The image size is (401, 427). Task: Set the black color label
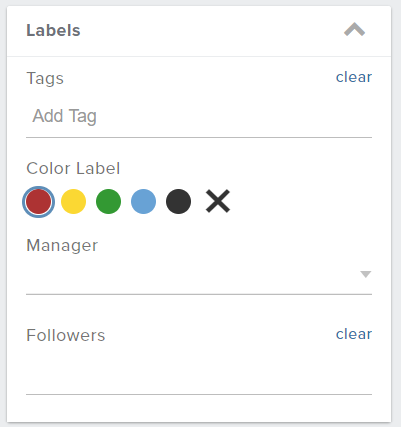click(x=178, y=202)
